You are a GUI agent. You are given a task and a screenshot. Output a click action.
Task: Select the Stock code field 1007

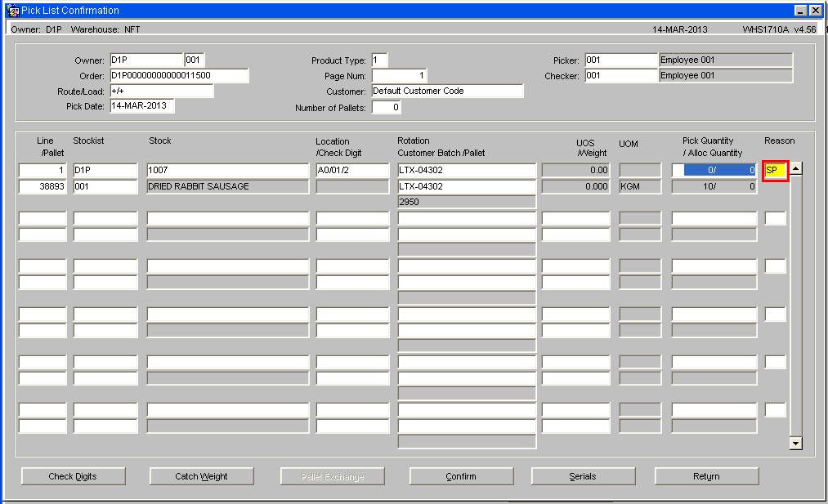[227, 171]
